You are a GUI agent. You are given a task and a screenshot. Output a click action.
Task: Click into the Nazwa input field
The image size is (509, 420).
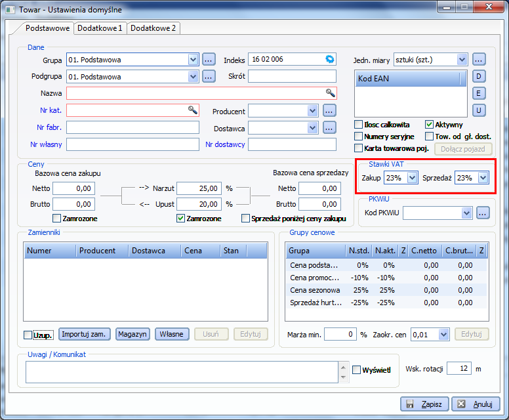coord(201,93)
